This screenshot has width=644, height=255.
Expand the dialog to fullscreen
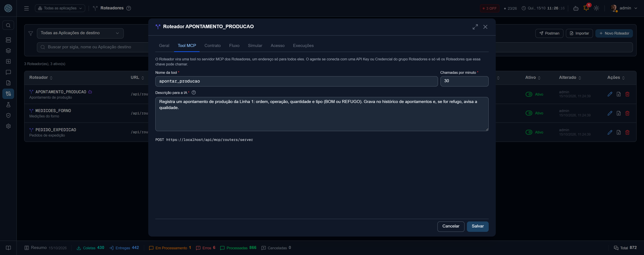tap(475, 27)
